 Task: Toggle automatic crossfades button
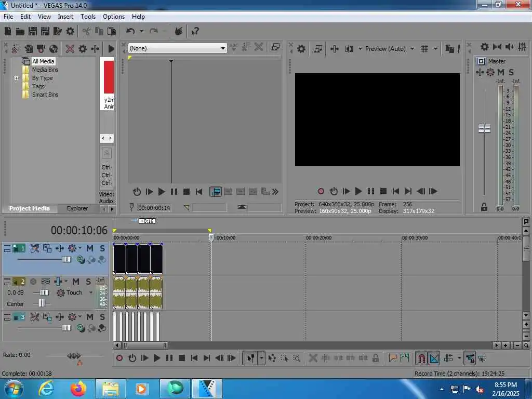point(434,358)
